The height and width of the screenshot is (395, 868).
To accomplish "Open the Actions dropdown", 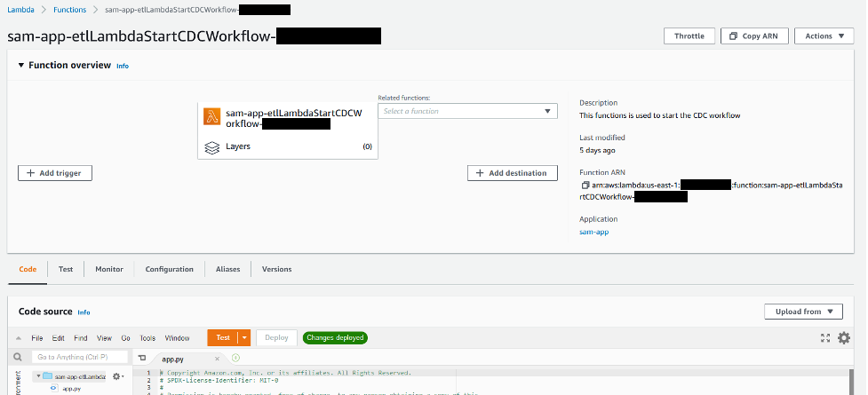I will pos(824,36).
